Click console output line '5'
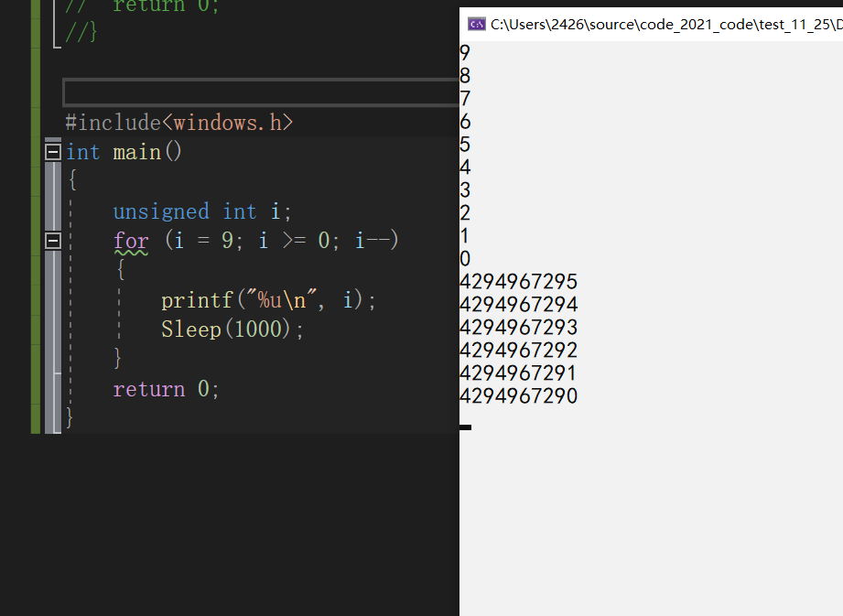The height and width of the screenshot is (616, 843). coord(465,144)
